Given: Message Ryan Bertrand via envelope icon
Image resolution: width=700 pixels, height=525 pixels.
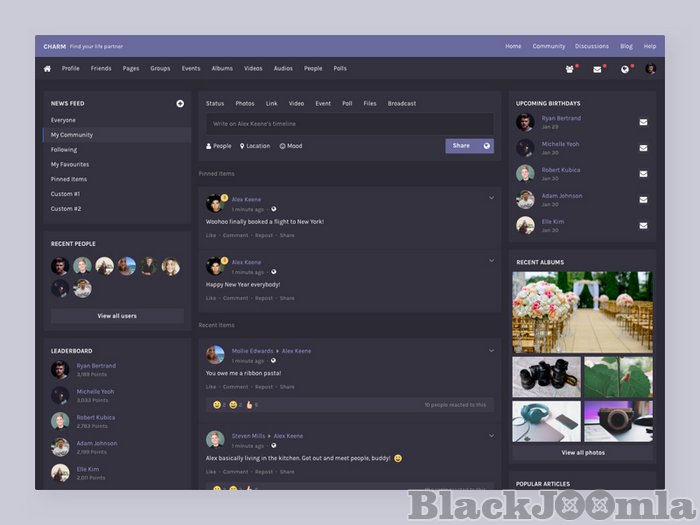Looking at the screenshot, I should [x=643, y=122].
